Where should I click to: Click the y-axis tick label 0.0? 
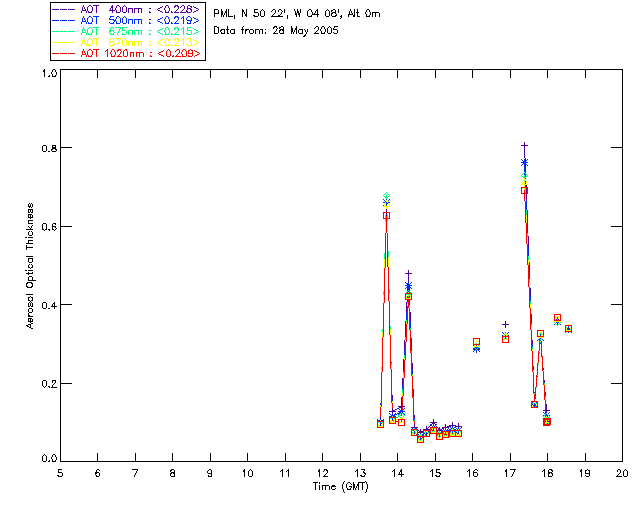point(49,458)
